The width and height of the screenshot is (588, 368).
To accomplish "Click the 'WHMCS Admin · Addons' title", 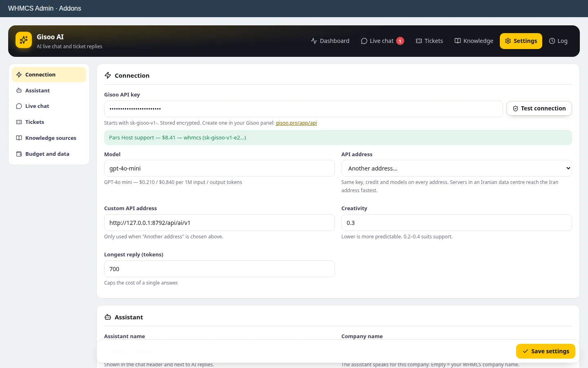I will point(45,9).
